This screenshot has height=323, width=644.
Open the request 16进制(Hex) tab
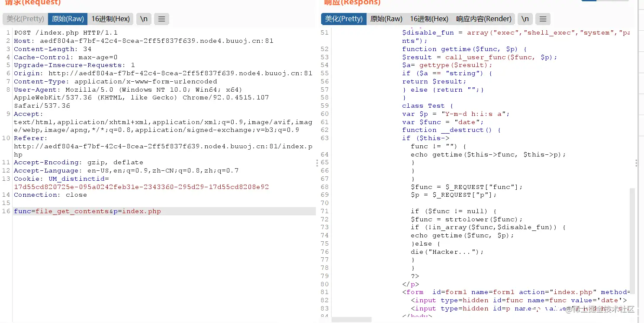pos(110,19)
